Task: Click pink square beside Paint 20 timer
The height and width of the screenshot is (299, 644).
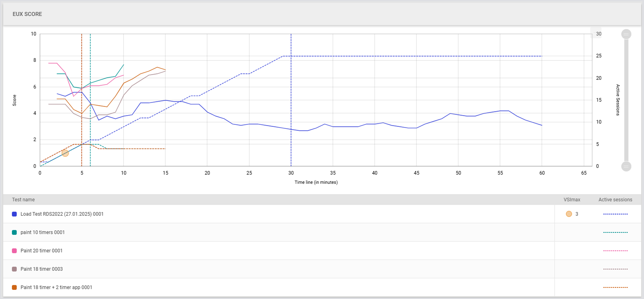Action: (x=14, y=251)
